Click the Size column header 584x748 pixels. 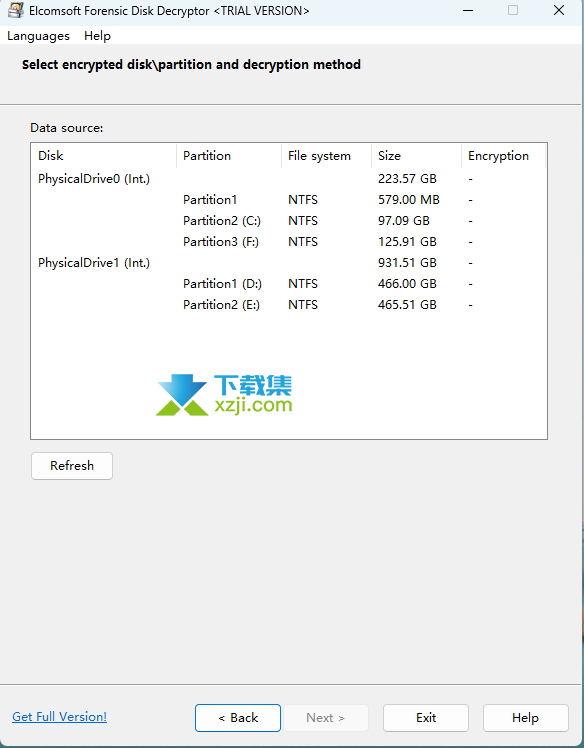click(x=416, y=156)
